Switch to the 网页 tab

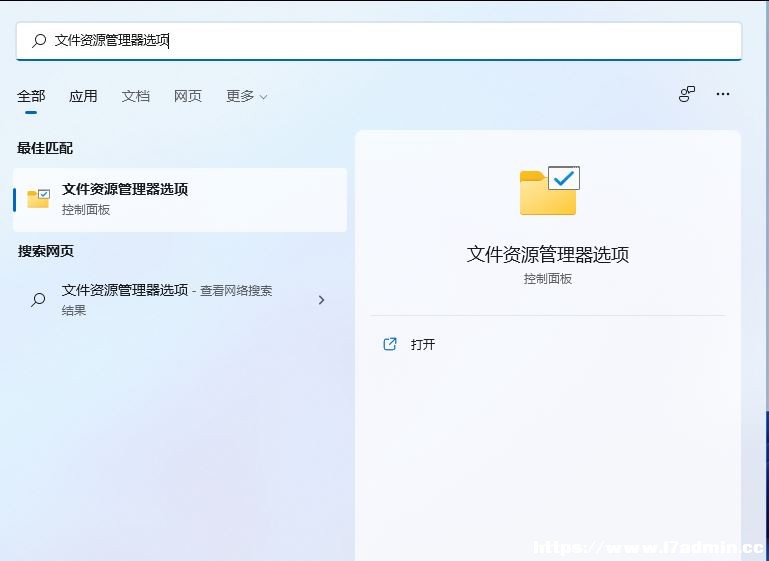coord(188,96)
